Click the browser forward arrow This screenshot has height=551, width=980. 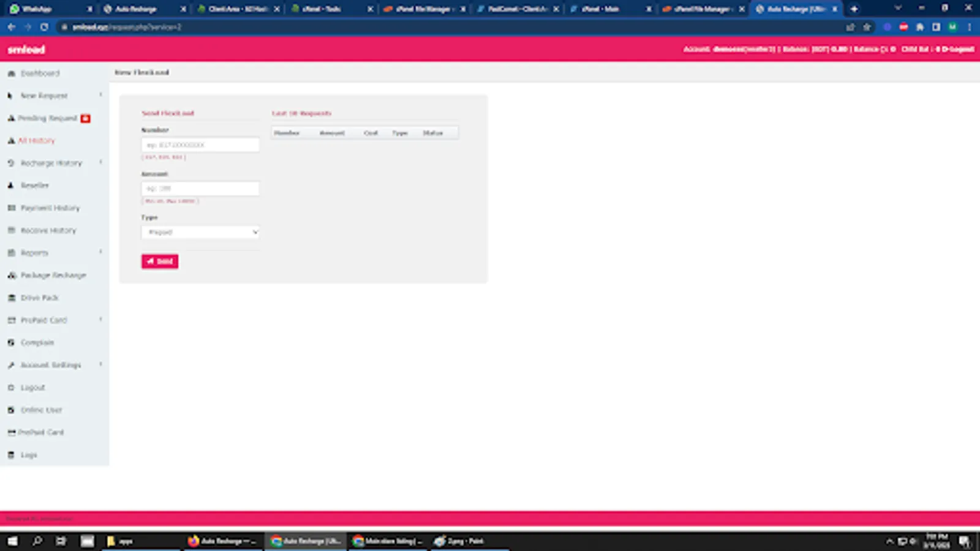click(28, 27)
